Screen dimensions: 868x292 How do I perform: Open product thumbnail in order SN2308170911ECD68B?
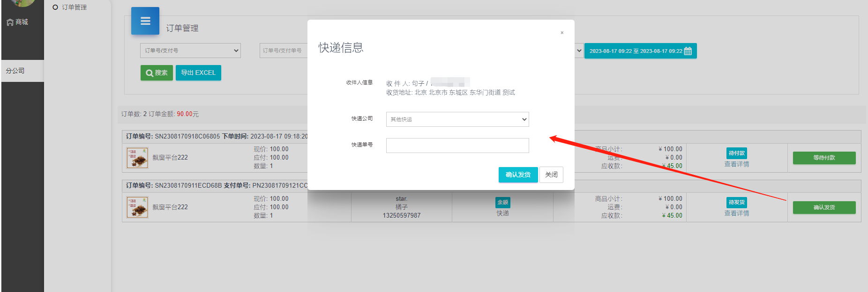[137, 207]
